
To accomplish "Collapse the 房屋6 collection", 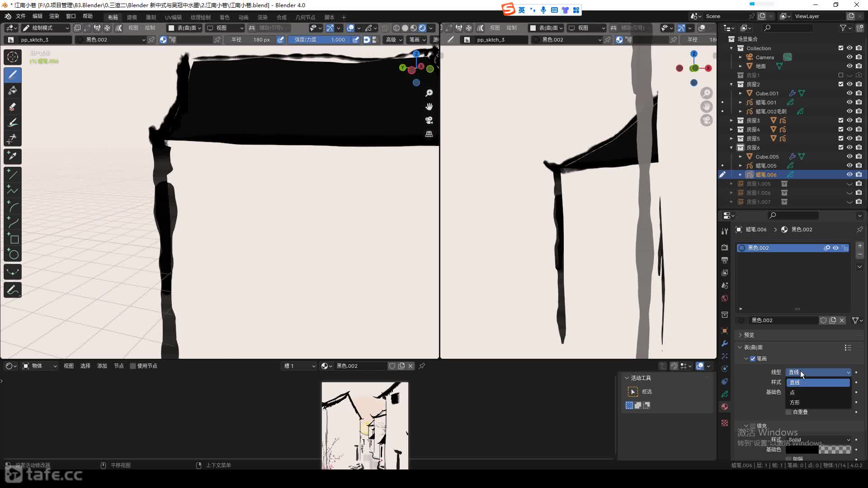I will click(x=731, y=147).
